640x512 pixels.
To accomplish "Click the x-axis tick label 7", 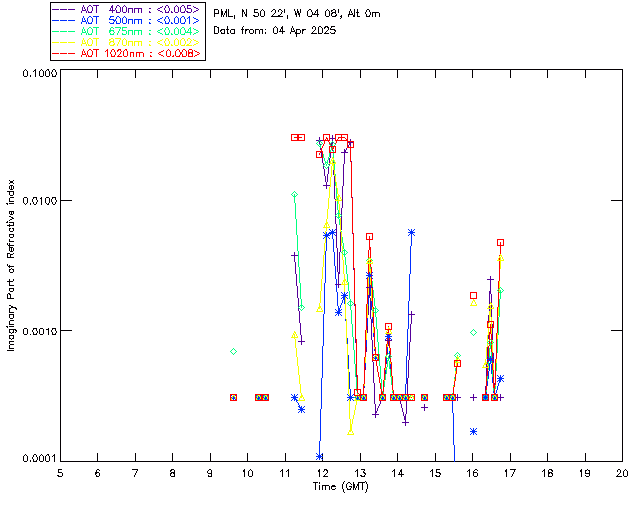I will point(135,473).
